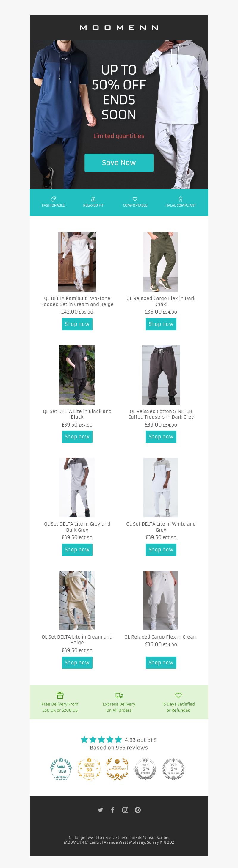Open the Instagram icon in footer
This screenshot has width=238, height=868.
tap(125, 810)
